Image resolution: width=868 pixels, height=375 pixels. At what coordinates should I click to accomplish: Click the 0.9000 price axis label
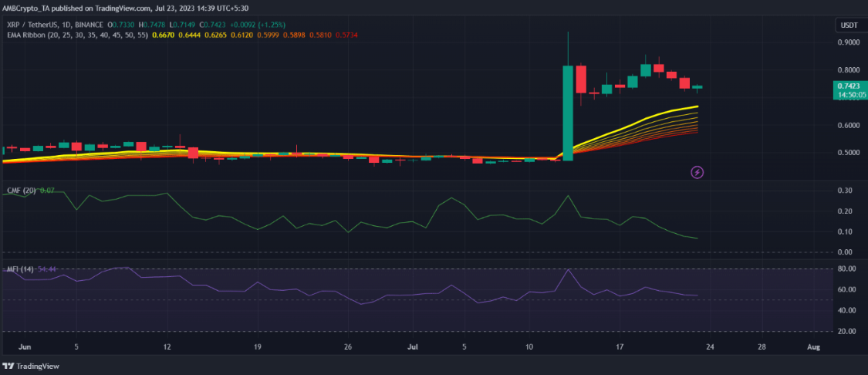[x=848, y=42]
